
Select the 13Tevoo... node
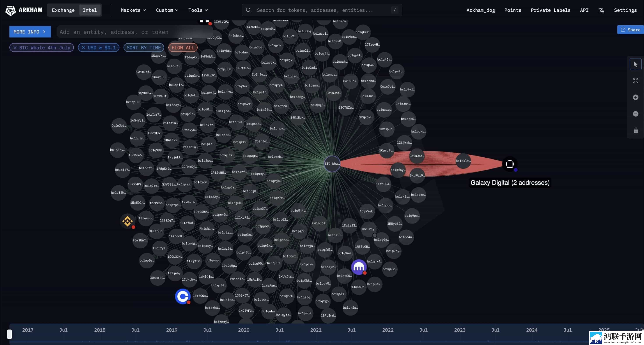point(146,218)
